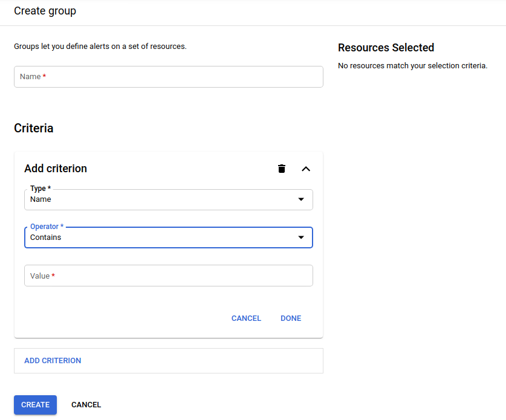Click DONE to save the criterion
The width and height of the screenshot is (506, 420).
click(x=291, y=318)
